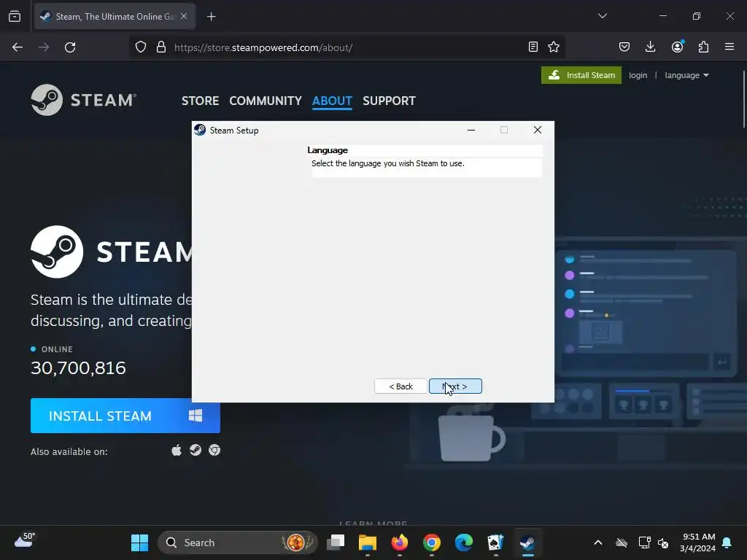Open File Explorer from taskbar
747x560 pixels.
pyautogui.click(x=368, y=542)
